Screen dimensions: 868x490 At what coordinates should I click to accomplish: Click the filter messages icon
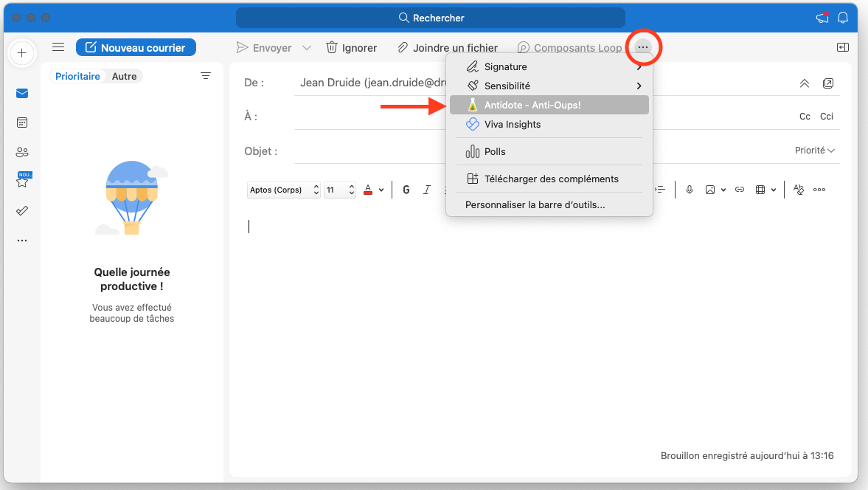pos(206,76)
